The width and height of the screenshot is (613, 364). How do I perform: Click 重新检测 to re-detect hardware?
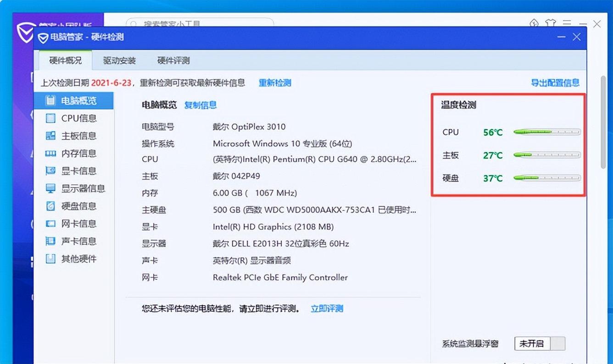pyautogui.click(x=275, y=83)
